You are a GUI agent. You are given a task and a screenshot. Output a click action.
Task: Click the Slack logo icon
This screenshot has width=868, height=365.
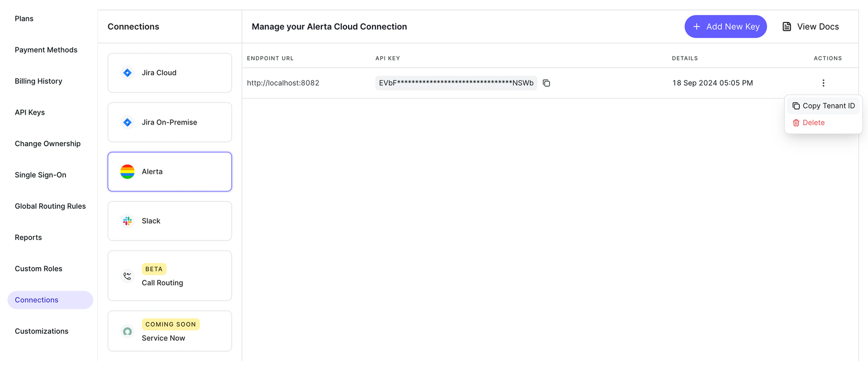point(127,221)
